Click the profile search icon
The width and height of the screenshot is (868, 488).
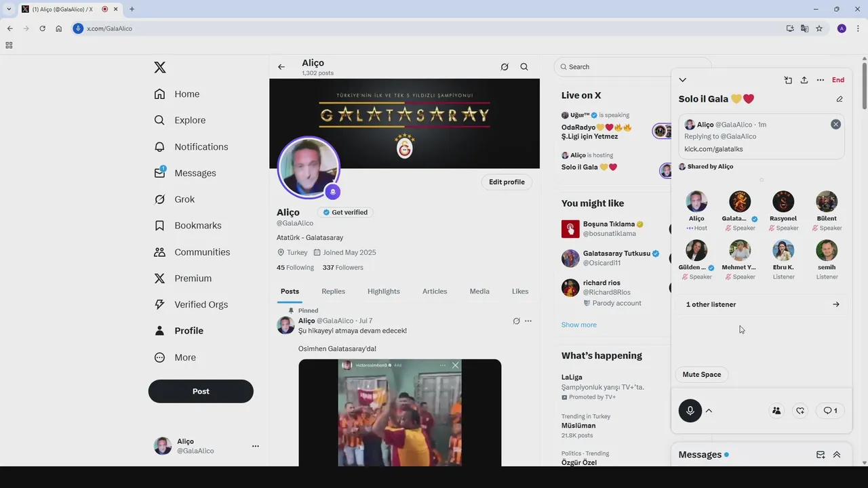(x=524, y=67)
